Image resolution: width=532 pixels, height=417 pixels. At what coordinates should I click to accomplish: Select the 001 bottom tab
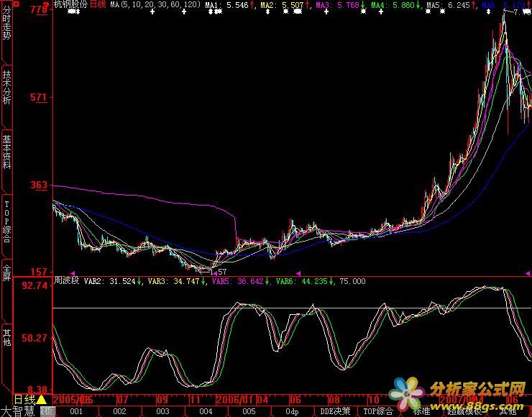click(76, 411)
